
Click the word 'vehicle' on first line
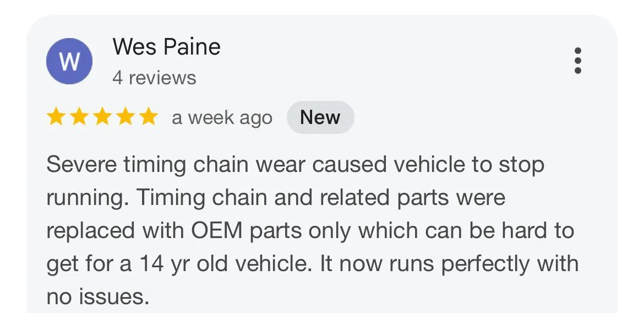click(x=429, y=165)
